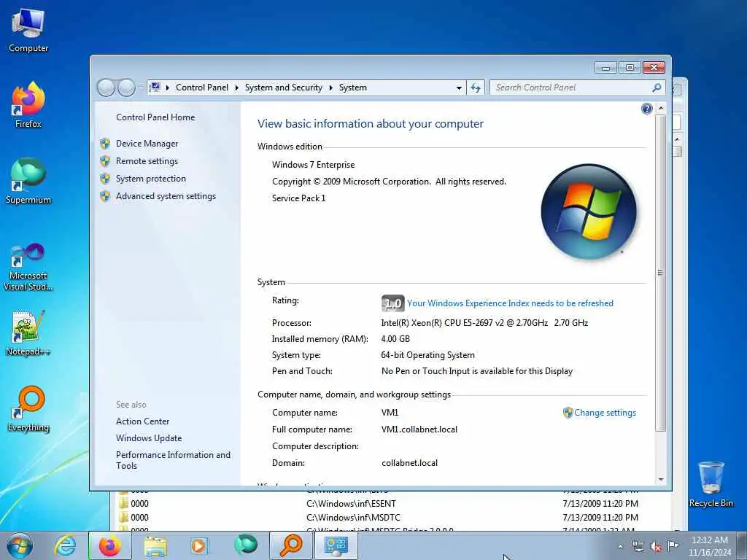Image resolution: width=747 pixels, height=560 pixels.
Task: Open the Recycle Bin
Action: 711,484
